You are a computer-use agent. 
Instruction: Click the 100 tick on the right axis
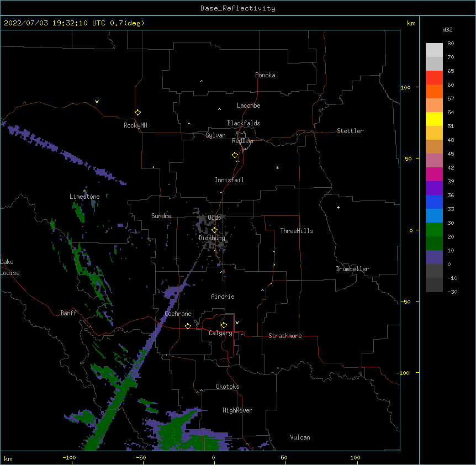click(x=405, y=87)
